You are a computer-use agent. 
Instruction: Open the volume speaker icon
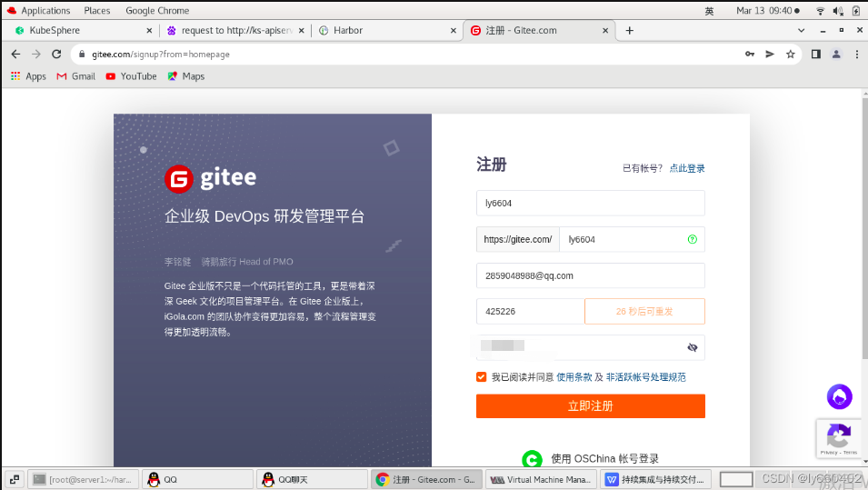838,11
